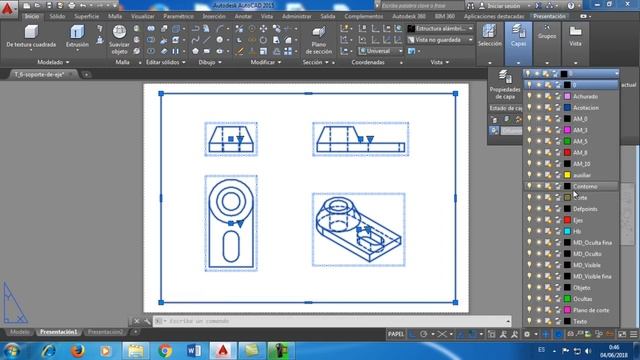Viewport: 640px width, 360px height.
Task: Click the print icon in quick access toolbar
Action: click(71, 6)
